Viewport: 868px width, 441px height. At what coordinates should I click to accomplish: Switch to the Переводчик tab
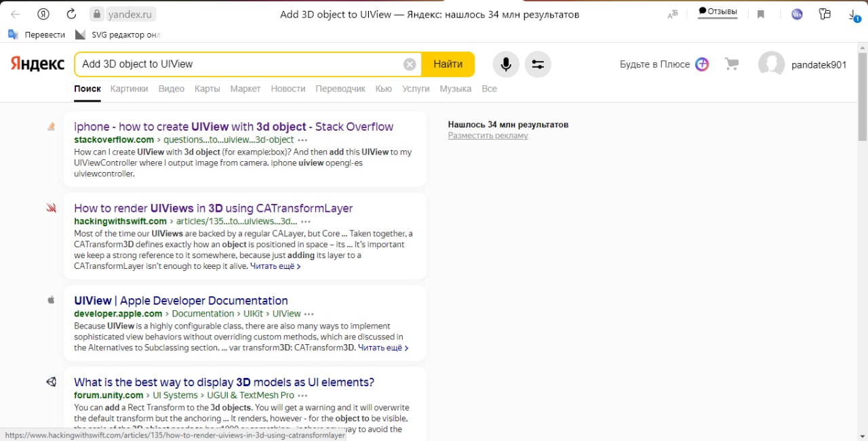(340, 89)
